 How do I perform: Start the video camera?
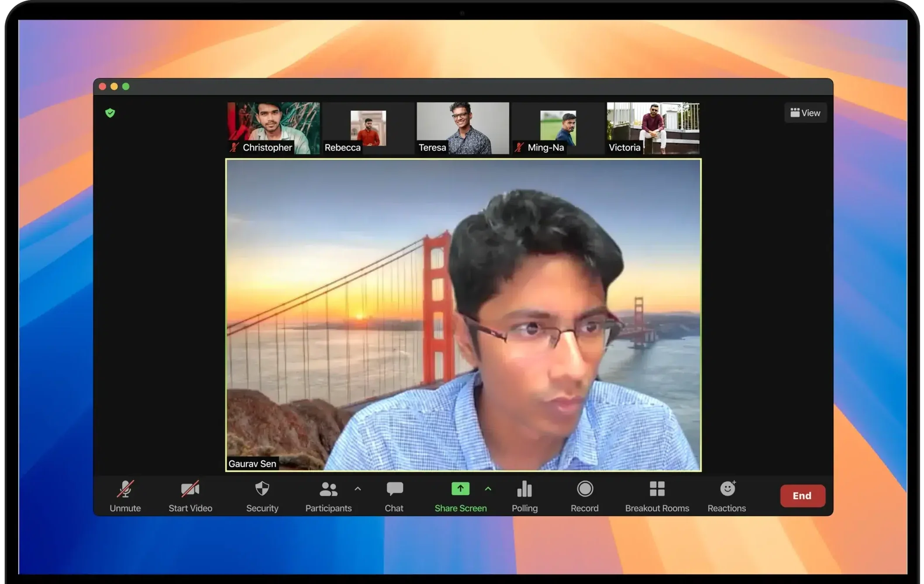(x=190, y=496)
